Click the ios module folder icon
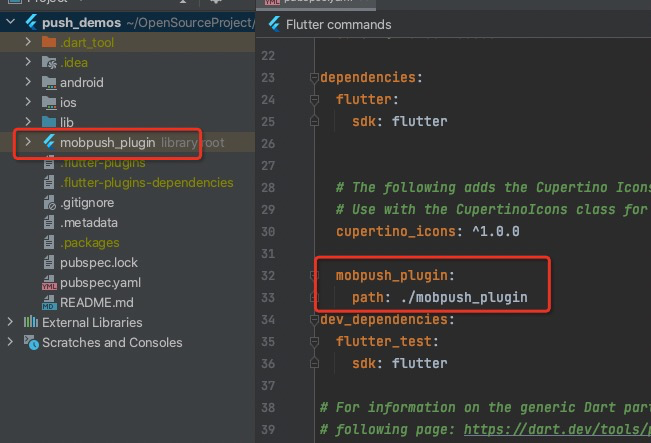The width and height of the screenshot is (651, 443). pyautogui.click(x=49, y=103)
